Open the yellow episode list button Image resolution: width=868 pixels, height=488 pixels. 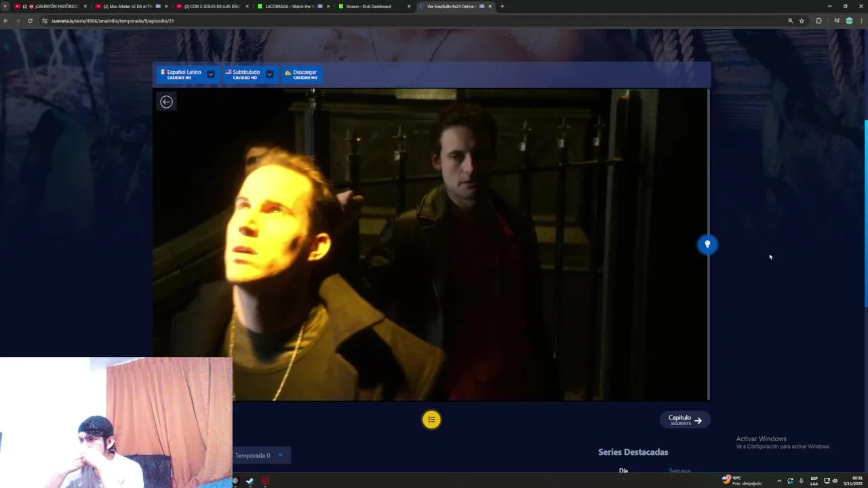click(431, 420)
